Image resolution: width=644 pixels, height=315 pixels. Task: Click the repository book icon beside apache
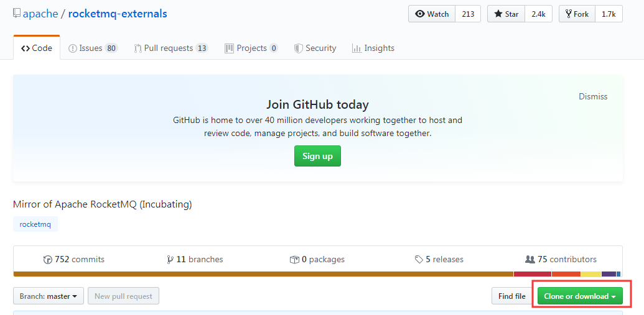(x=16, y=14)
